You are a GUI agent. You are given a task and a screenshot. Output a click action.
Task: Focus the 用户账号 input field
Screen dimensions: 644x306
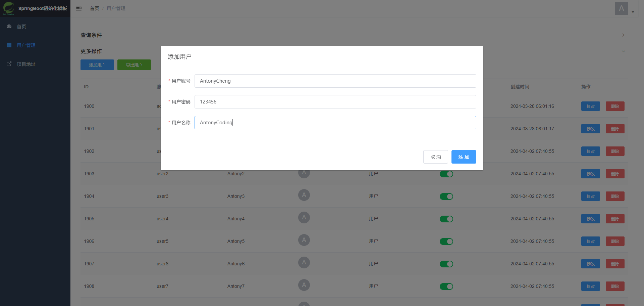pos(335,81)
